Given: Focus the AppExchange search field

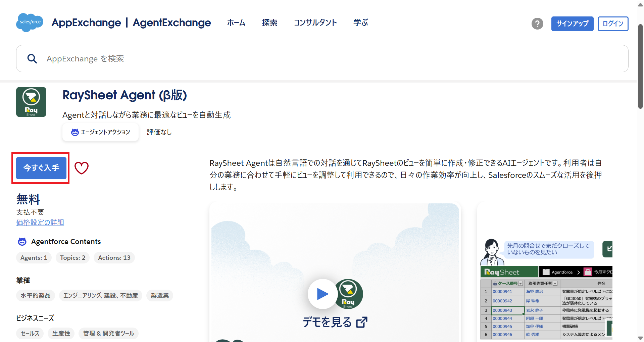Looking at the screenshot, I should coord(322,59).
